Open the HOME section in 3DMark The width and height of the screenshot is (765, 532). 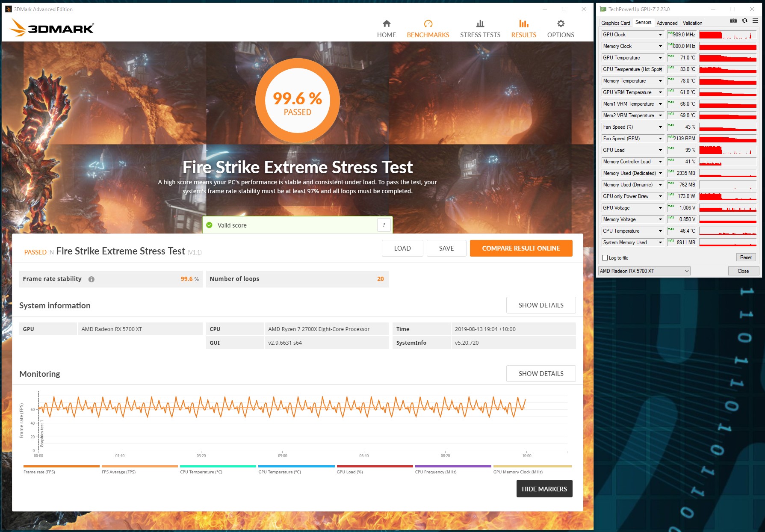pyautogui.click(x=386, y=29)
